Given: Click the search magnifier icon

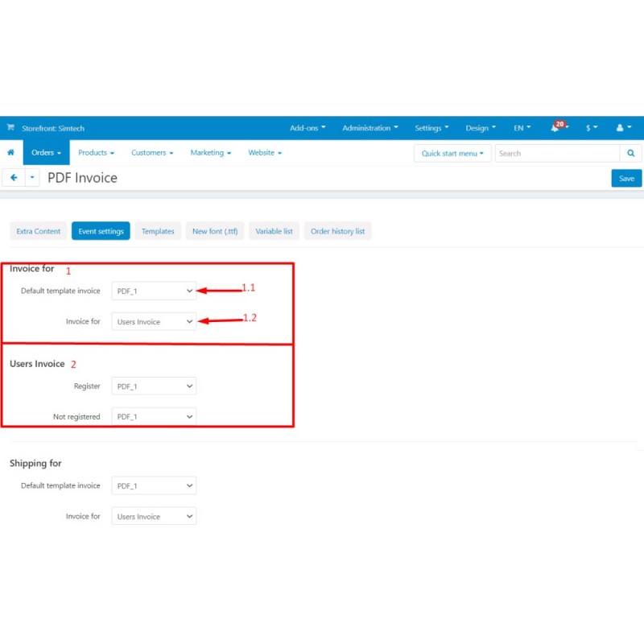Looking at the screenshot, I should click(x=630, y=153).
